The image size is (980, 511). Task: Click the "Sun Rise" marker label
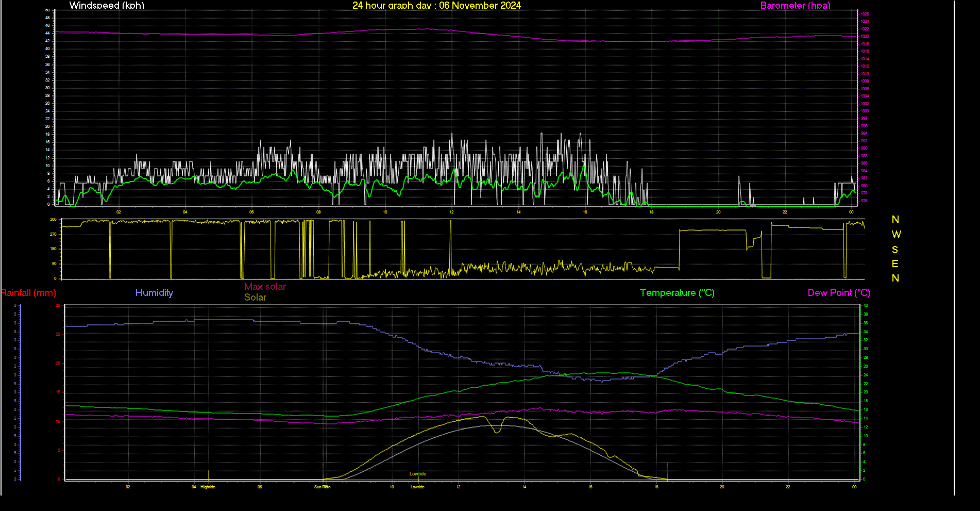pyautogui.click(x=323, y=487)
